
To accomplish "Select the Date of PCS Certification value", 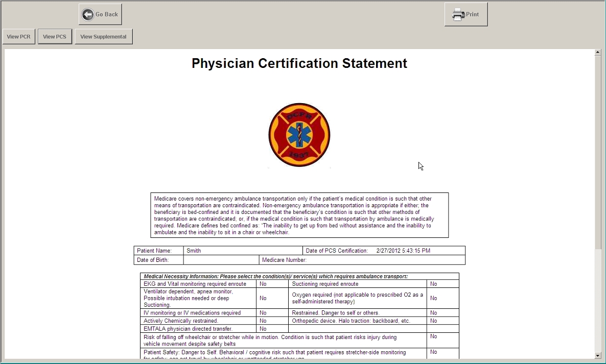I will coord(403,251).
